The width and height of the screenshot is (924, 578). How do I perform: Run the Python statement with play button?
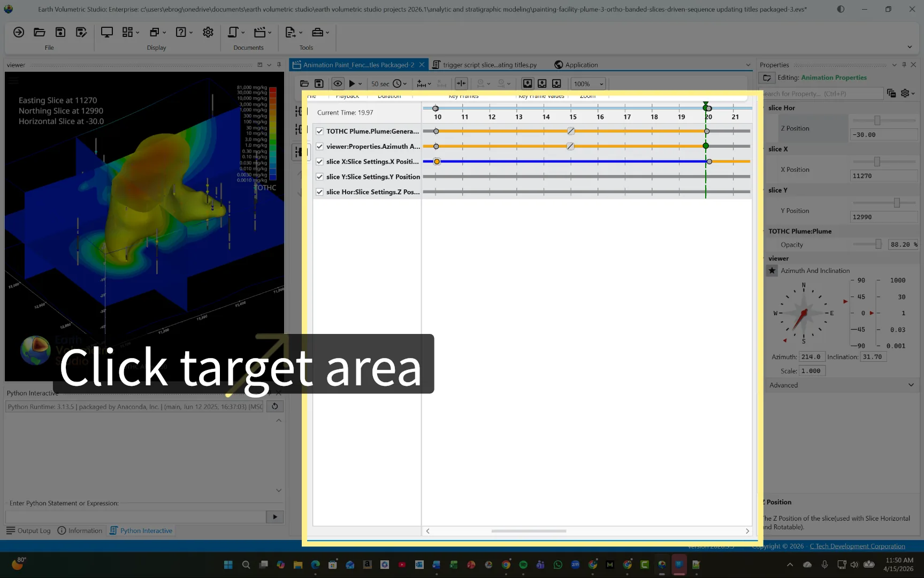point(274,517)
